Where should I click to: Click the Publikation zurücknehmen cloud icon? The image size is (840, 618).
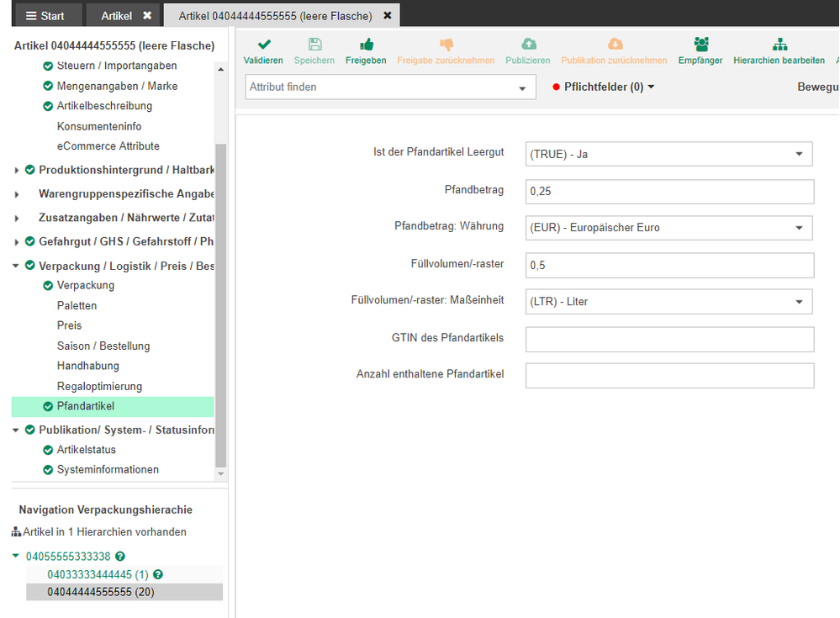point(615,44)
